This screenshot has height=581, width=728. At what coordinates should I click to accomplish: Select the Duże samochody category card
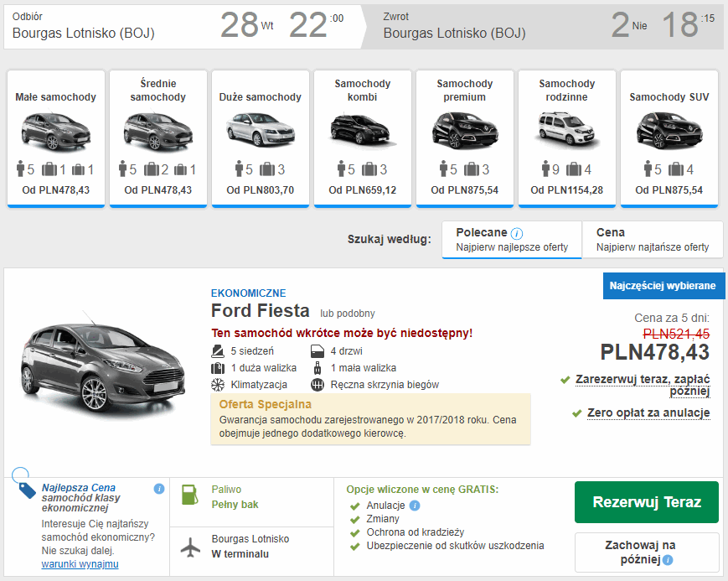coord(260,138)
